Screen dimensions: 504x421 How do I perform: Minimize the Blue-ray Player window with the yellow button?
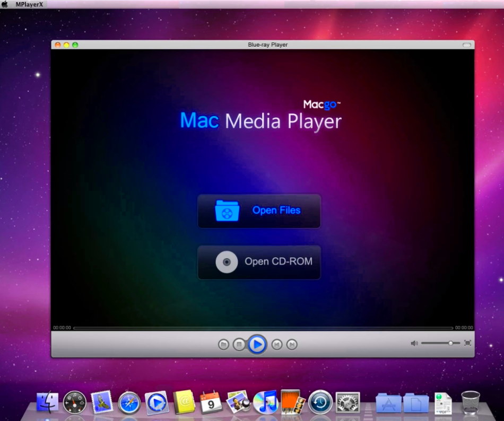pos(66,45)
